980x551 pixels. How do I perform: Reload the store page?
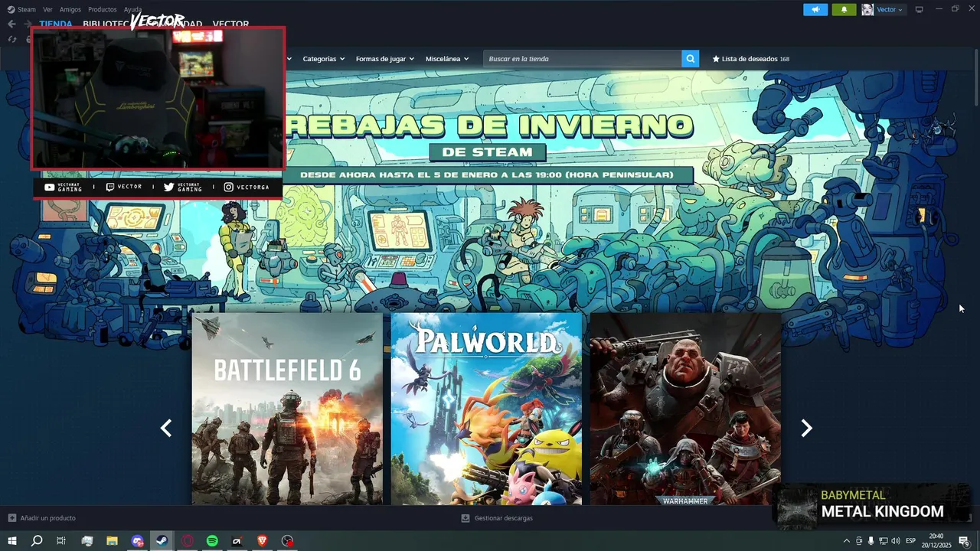pyautogui.click(x=12, y=39)
